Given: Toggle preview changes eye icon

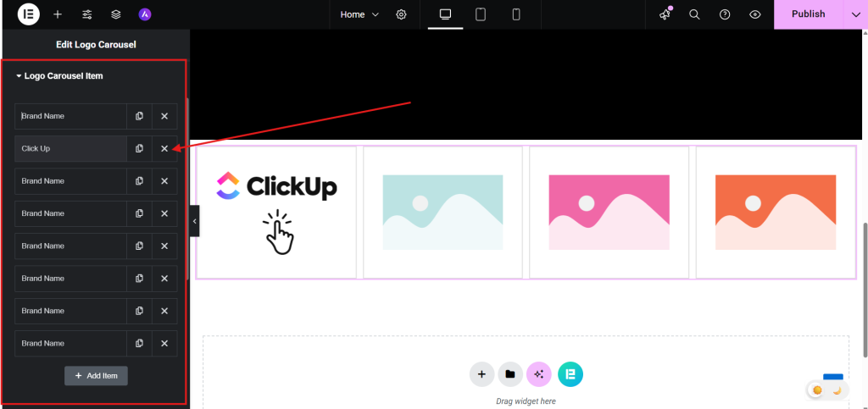Looking at the screenshot, I should 754,14.
